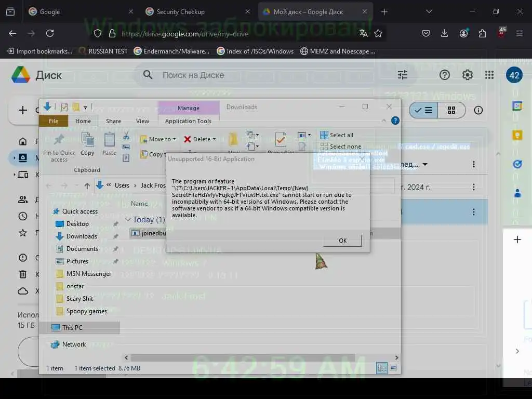This screenshot has width=532, height=399.
Task: Select This PC in navigation pane
Action: point(79,327)
